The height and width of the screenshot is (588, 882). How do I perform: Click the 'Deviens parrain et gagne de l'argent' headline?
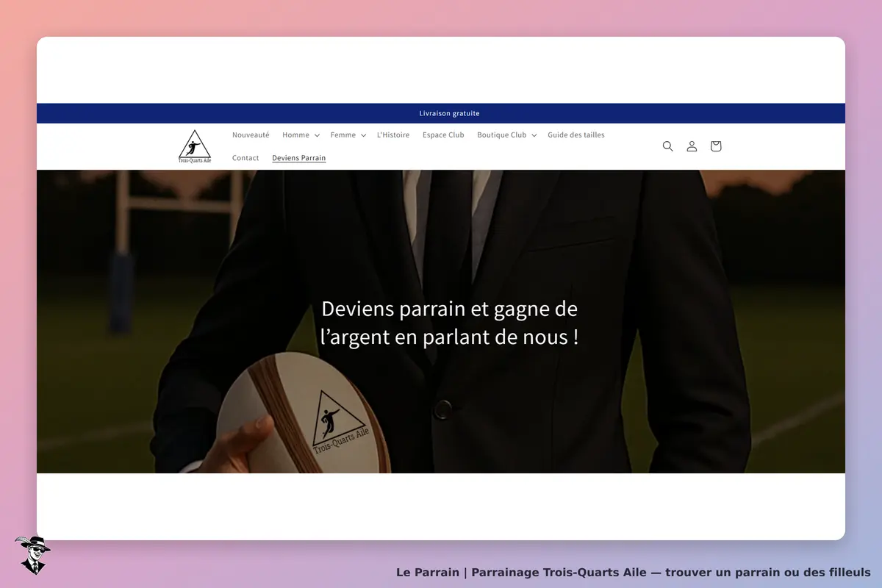(450, 323)
